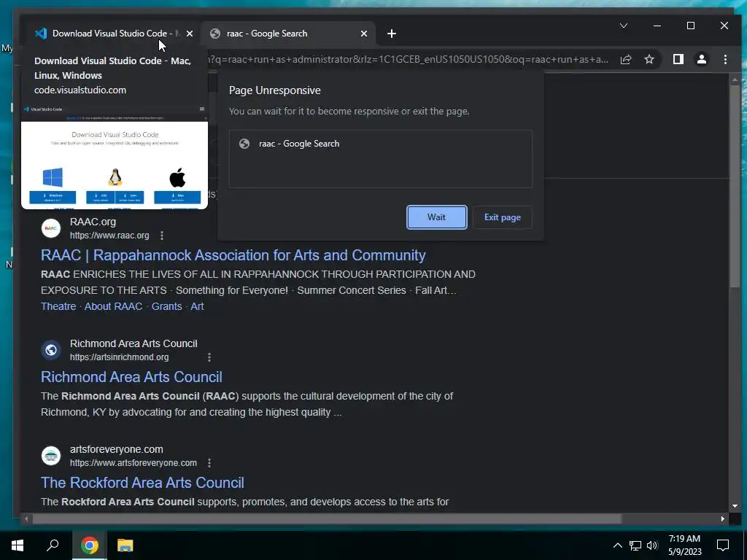Open the notification center icon

pos(723,545)
